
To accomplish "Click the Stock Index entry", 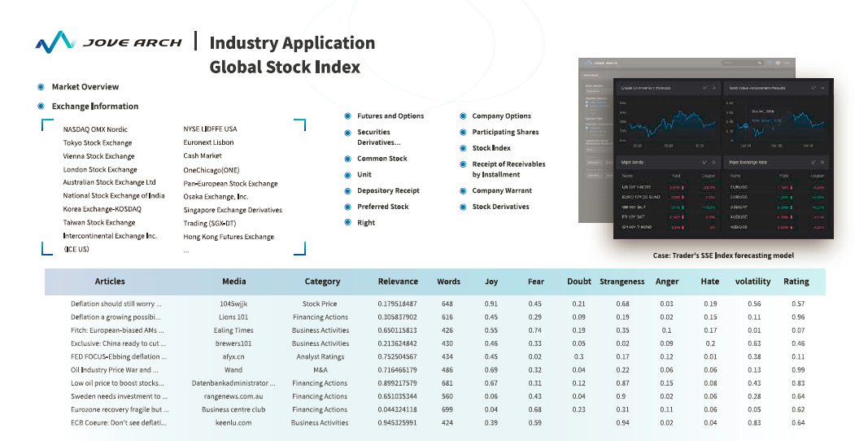I will [x=491, y=148].
